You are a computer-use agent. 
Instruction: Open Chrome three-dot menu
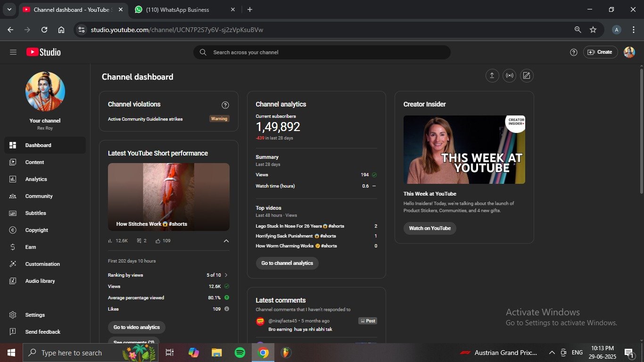633,30
